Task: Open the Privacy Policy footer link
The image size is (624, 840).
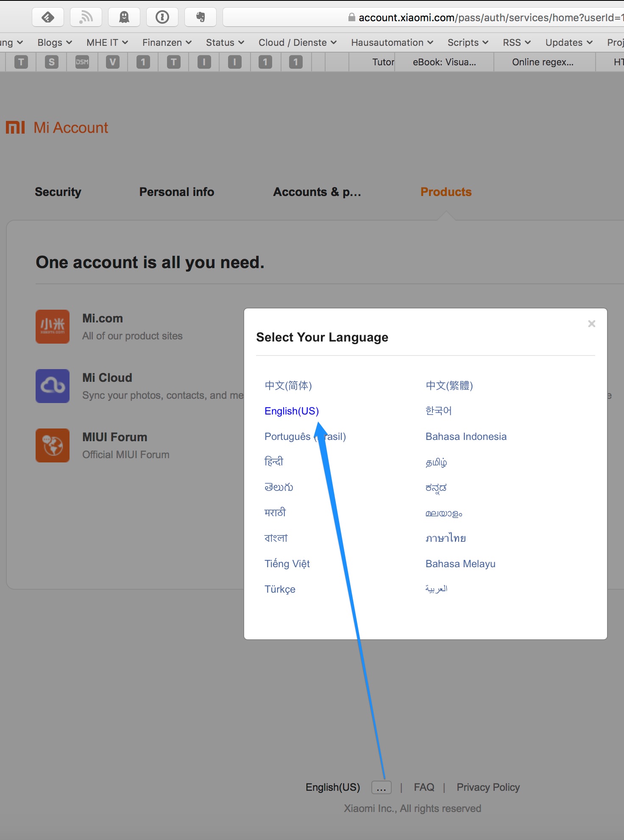Action: (488, 787)
